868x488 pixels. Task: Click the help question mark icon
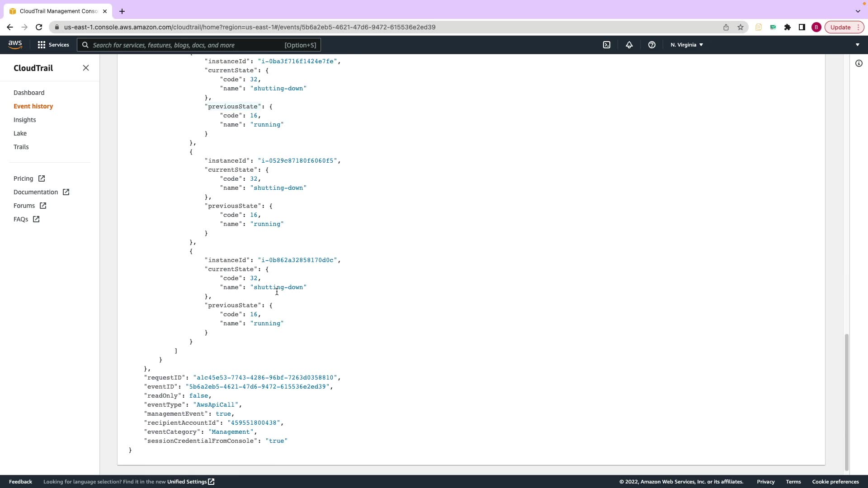[651, 45]
